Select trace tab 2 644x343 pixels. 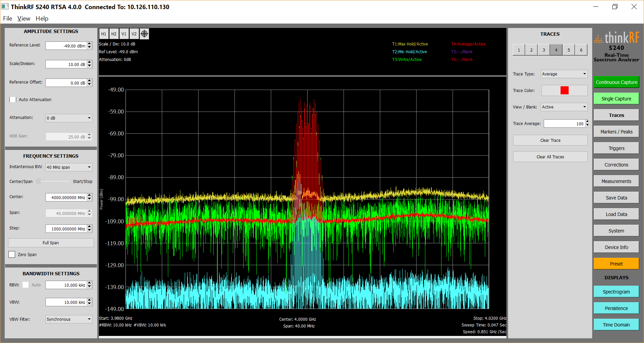[531, 50]
